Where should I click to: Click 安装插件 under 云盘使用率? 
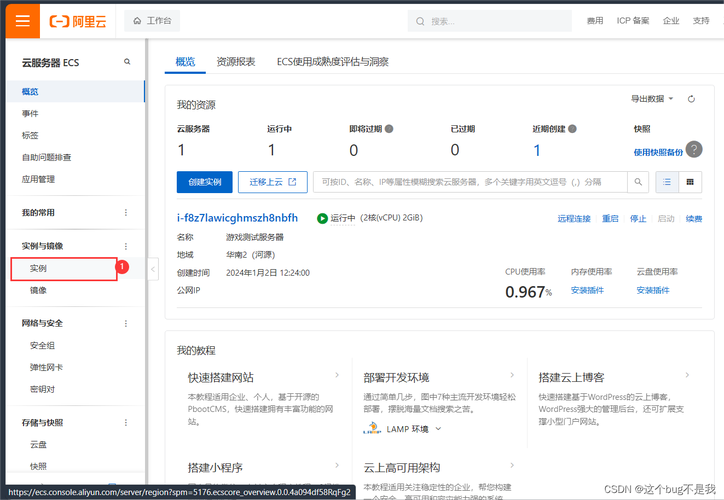[653, 290]
